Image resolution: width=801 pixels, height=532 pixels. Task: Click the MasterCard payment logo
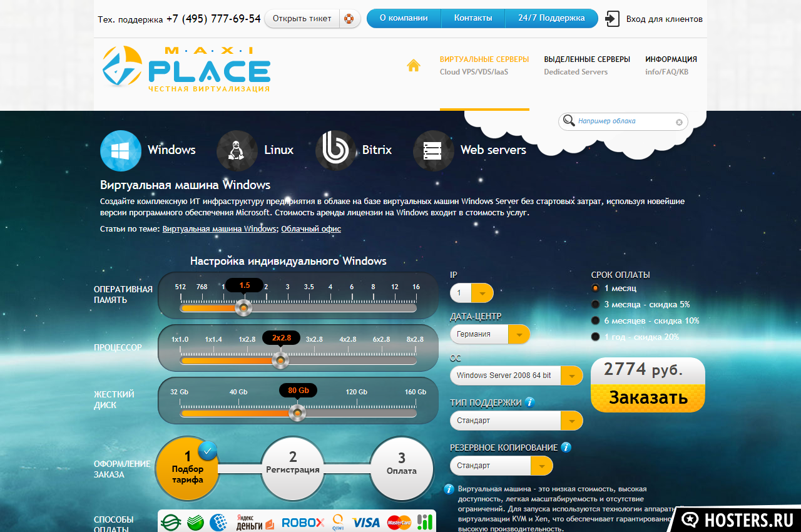tap(399, 522)
